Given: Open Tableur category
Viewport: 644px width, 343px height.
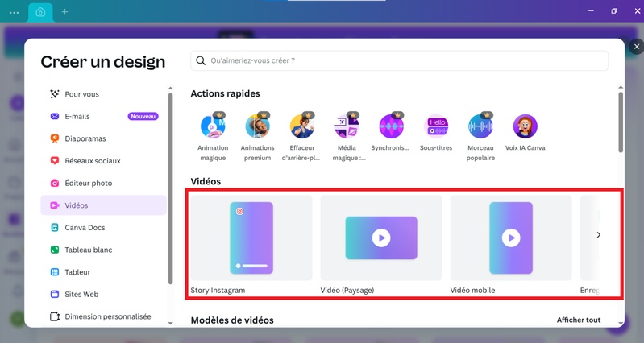Looking at the screenshot, I should click(103, 271).
